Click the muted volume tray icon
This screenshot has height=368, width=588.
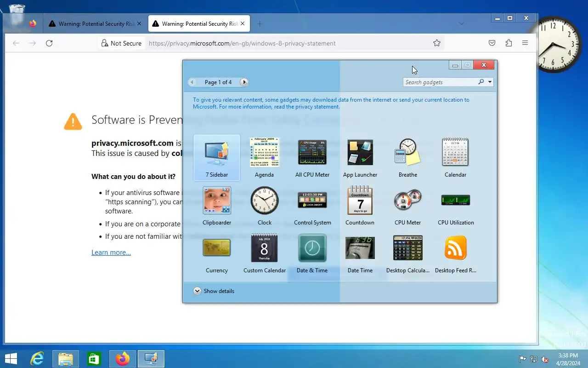coord(545,359)
